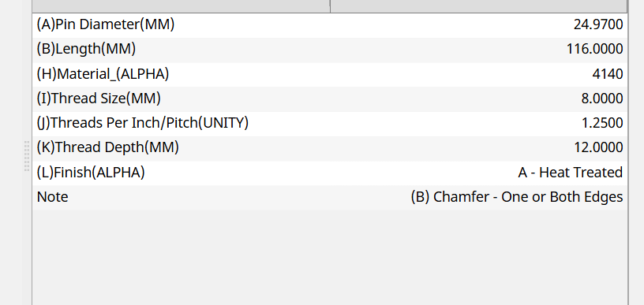
Task: Select the (L)Finish(ALPHA) row
Action: 330,173
